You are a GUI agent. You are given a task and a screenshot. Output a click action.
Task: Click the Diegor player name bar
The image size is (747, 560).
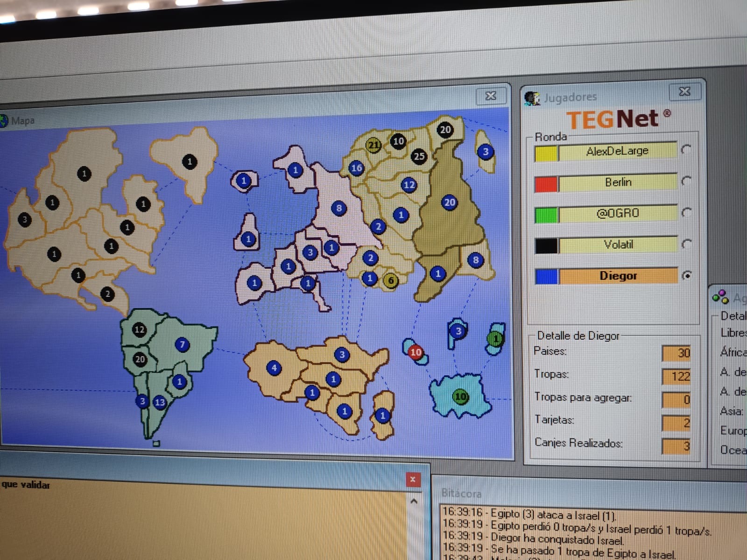click(x=618, y=276)
